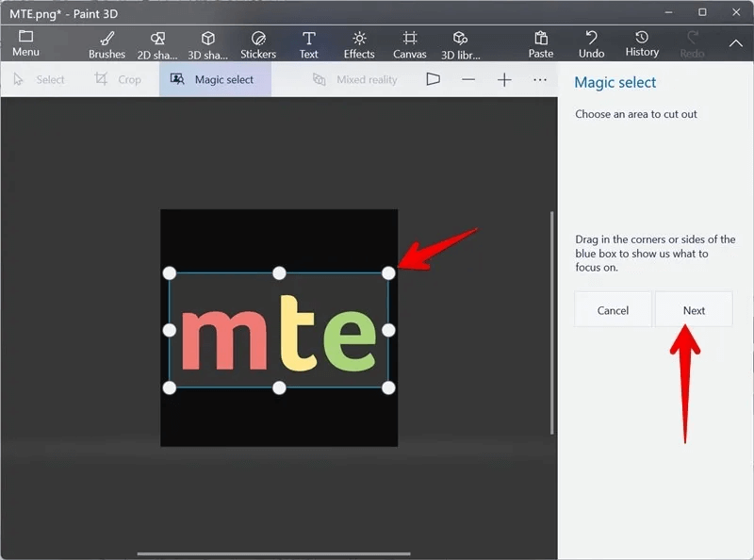Expand the Menu folder button

[25, 43]
